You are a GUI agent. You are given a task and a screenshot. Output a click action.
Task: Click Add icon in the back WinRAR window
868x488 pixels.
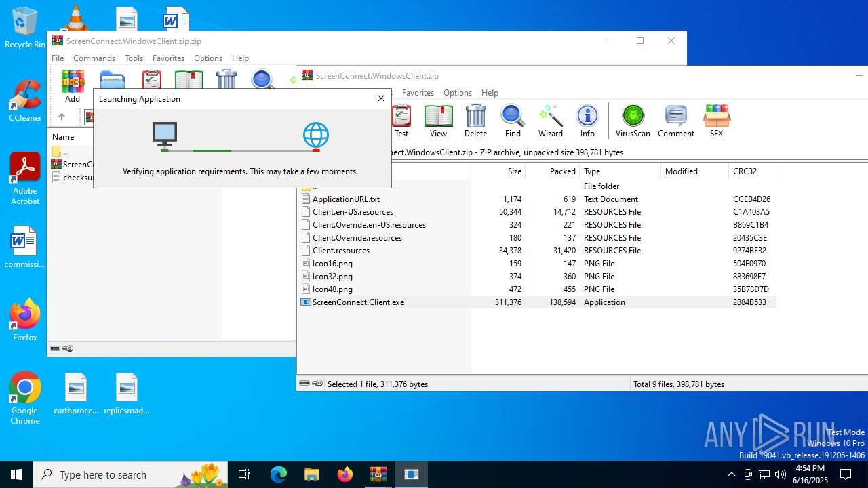(x=73, y=86)
